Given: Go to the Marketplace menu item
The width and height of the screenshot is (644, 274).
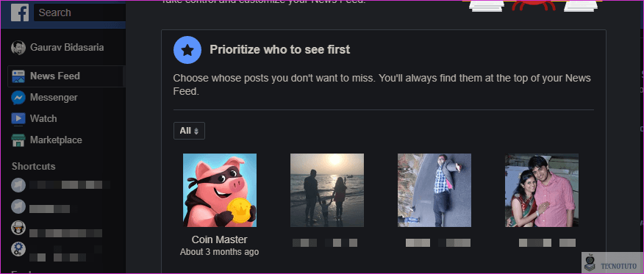Looking at the screenshot, I should [56, 140].
